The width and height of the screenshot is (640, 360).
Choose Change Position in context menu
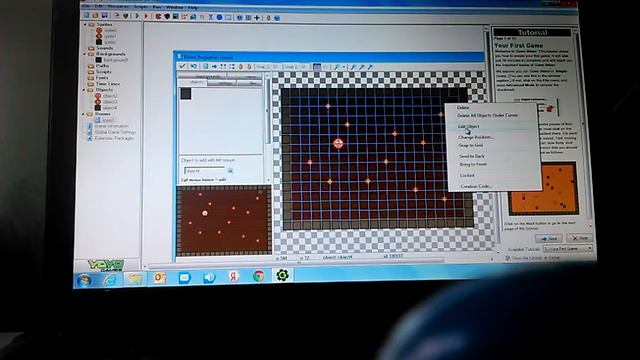(x=476, y=137)
